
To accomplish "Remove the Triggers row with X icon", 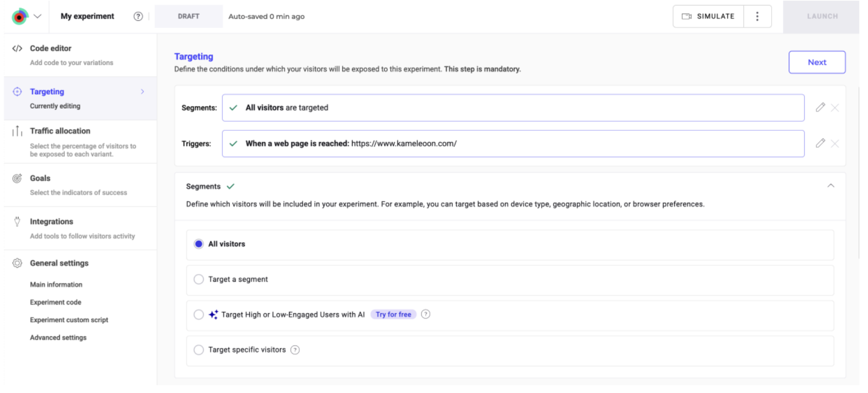I will click(835, 144).
